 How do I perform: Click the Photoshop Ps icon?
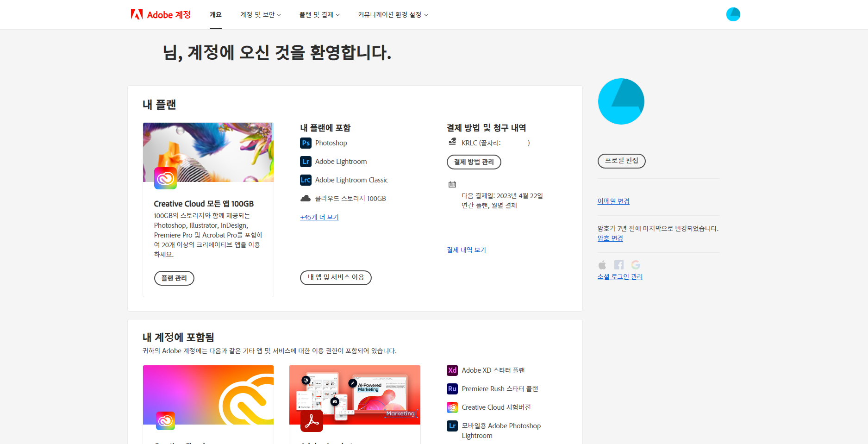(x=306, y=143)
